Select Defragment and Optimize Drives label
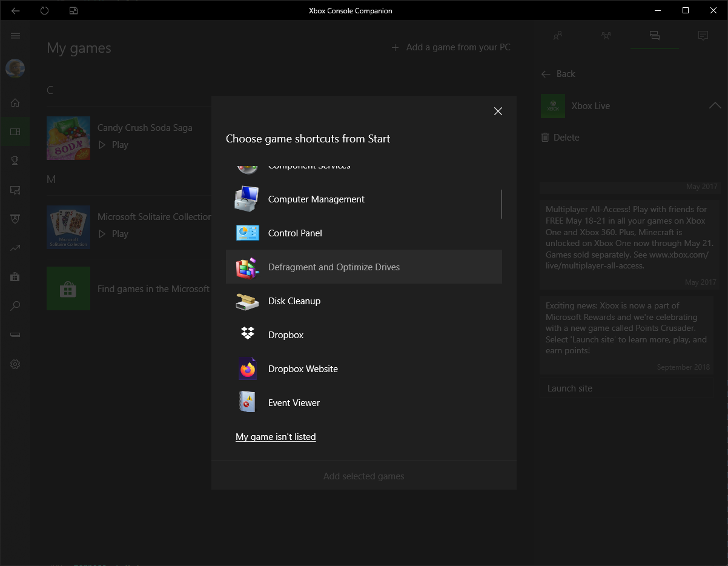The width and height of the screenshot is (728, 566). pos(334,267)
